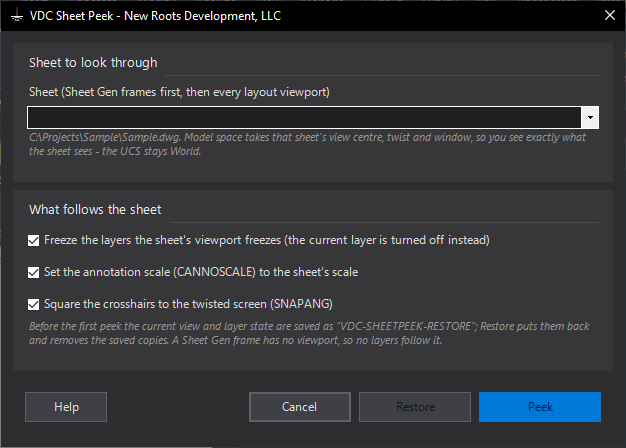Click the Sheet Gen frames first label
The image size is (626, 448).
point(179,92)
